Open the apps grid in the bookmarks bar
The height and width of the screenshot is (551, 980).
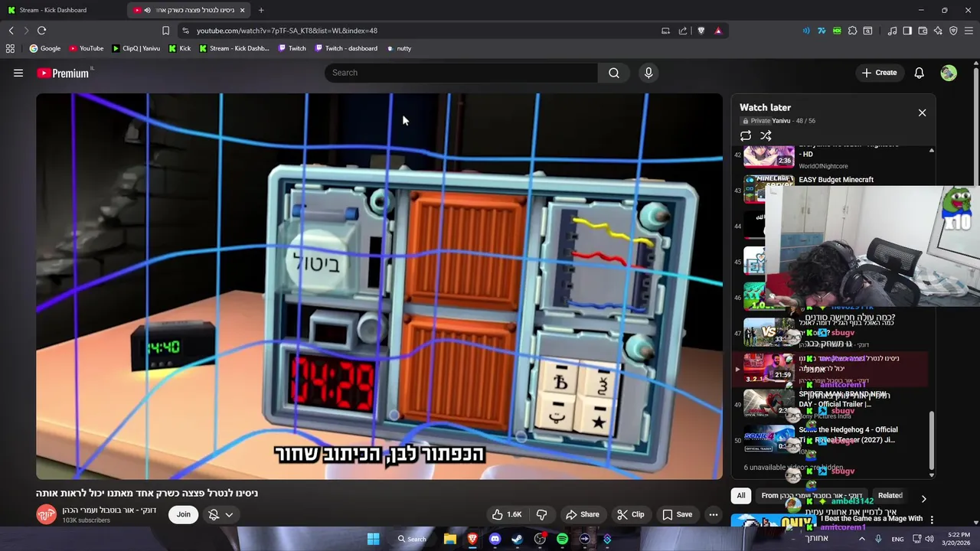10,48
